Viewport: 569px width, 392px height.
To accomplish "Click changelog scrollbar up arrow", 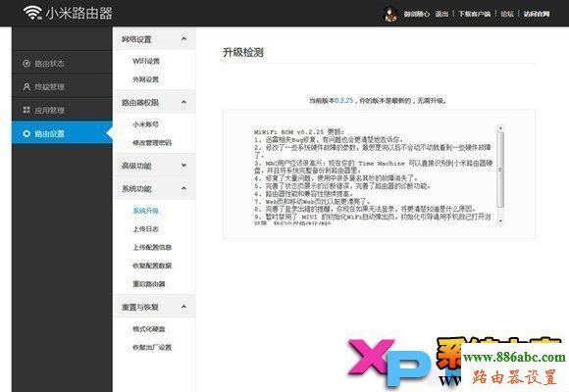I will click(500, 128).
